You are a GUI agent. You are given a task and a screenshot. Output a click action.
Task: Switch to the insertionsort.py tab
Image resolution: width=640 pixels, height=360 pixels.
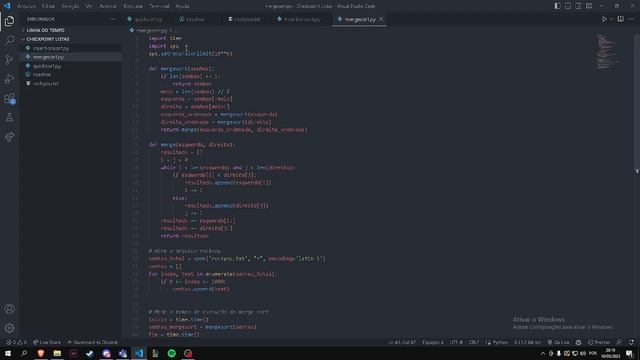tap(299, 19)
